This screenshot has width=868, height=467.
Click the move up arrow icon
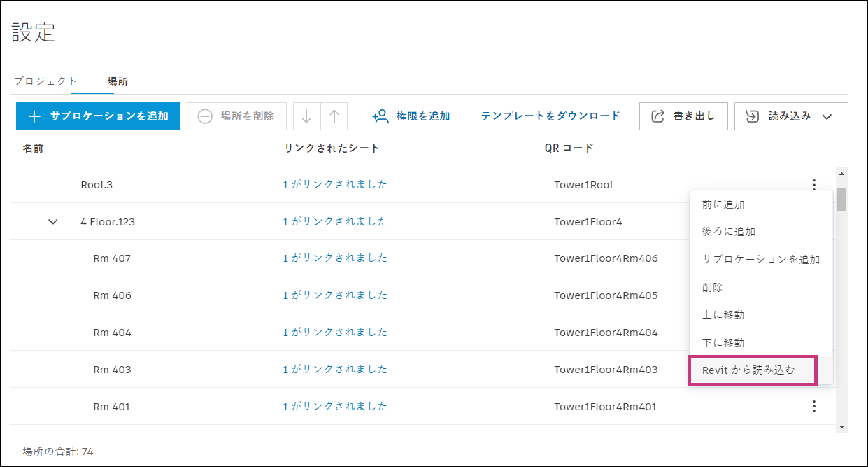coord(334,116)
